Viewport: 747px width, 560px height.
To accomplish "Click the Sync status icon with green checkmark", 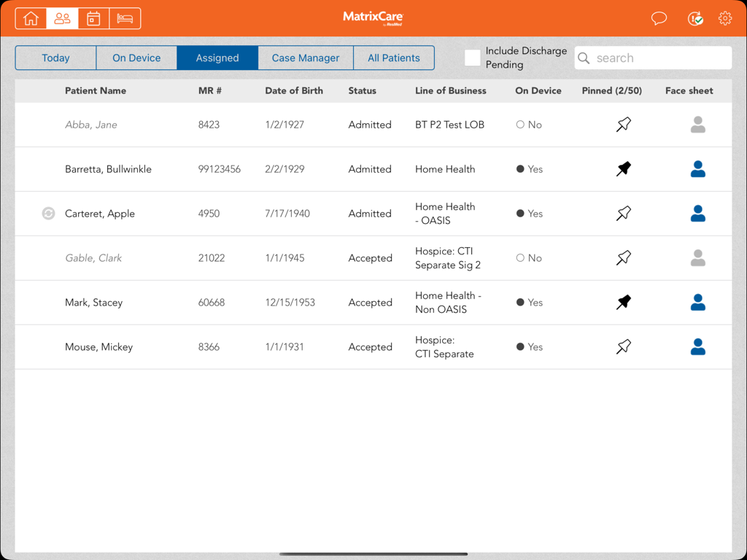I will pyautogui.click(x=694, y=18).
